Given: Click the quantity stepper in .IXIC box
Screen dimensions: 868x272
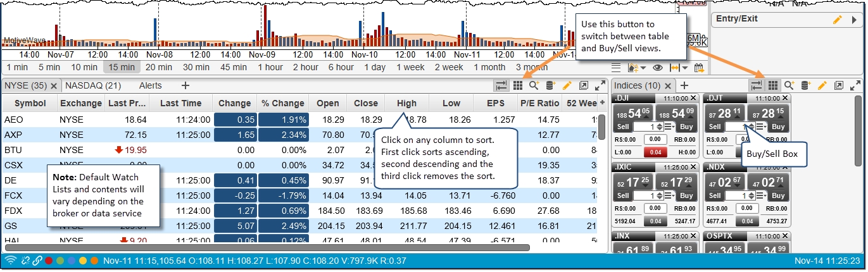Looking at the screenshot, I should 660,196.
